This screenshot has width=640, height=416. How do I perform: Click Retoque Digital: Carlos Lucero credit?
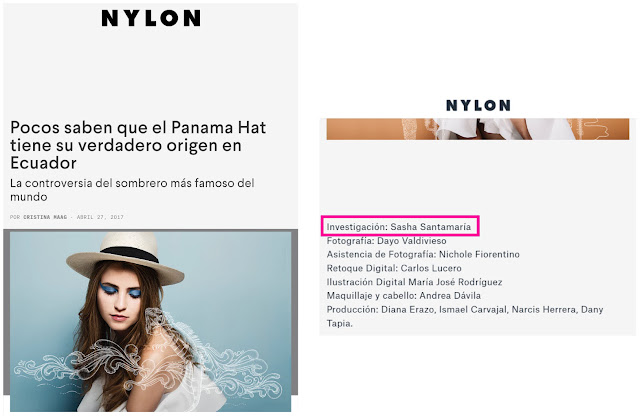(394, 268)
